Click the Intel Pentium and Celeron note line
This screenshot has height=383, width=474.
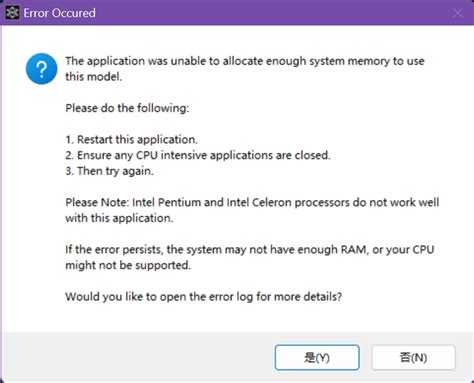coord(252,202)
